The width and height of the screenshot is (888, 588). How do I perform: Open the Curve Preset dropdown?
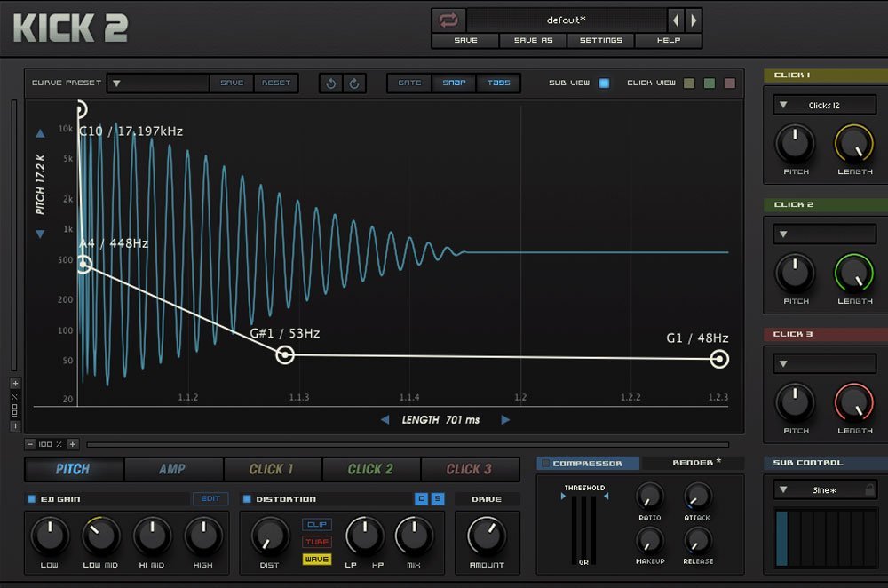pos(158,83)
